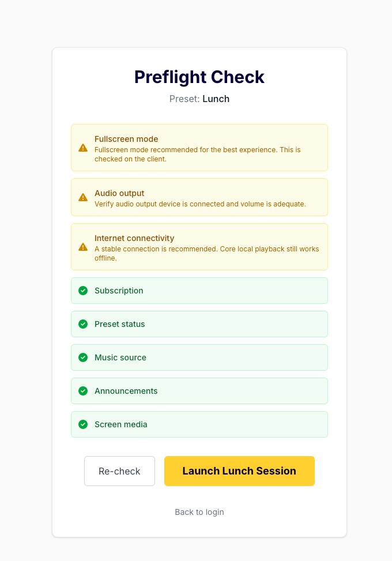This screenshot has height=561, width=392.
Task: Click the Subscription green checkmark icon
Action: (x=83, y=291)
